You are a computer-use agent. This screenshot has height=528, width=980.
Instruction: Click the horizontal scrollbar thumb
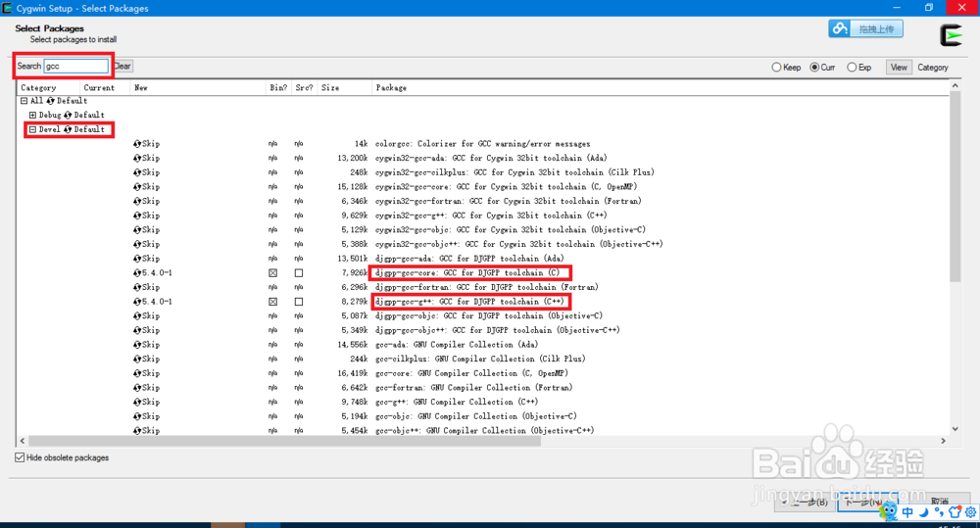point(284,441)
